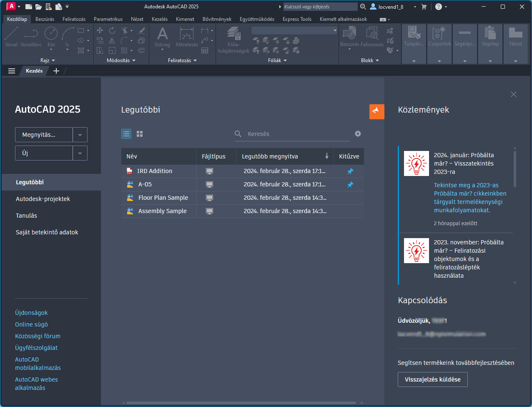Open the Kimenet ribbon tab
The image size is (532, 407).
pos(185,19)
